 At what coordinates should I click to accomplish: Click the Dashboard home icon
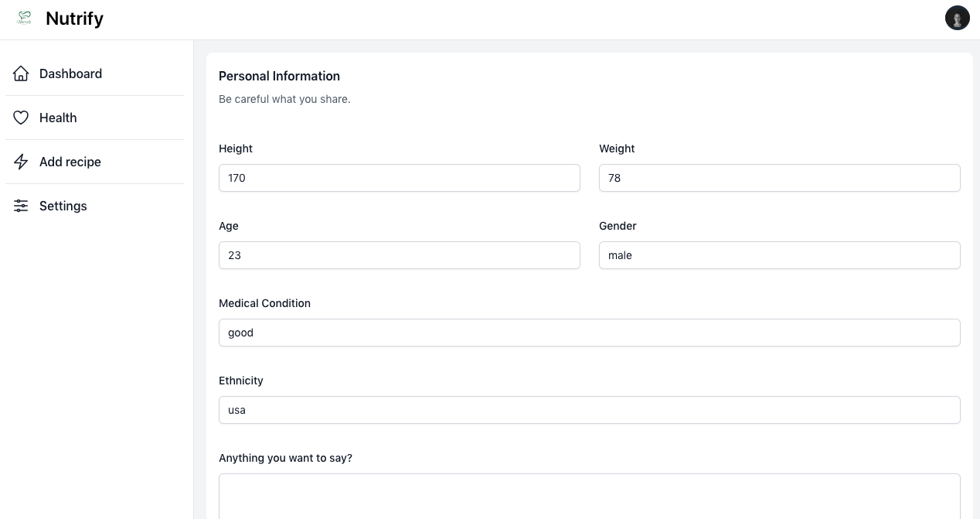click(x=21, y=73)
